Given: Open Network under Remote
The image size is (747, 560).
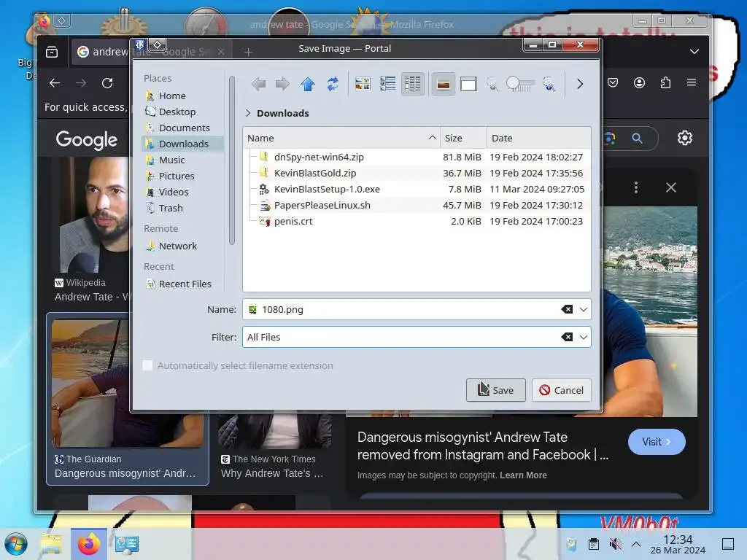Looking at the screenshot, I should pos(178,246).
